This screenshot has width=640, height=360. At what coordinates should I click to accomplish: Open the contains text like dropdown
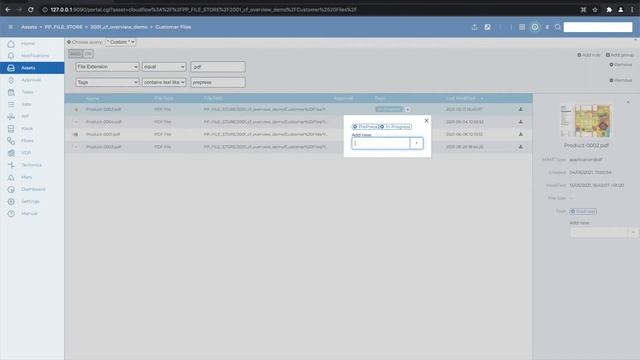[164, 82]
